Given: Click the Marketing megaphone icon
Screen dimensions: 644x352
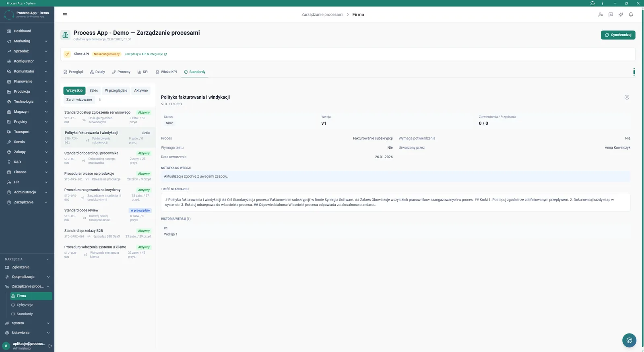Looking at the screenshot, I should point(9,41).
